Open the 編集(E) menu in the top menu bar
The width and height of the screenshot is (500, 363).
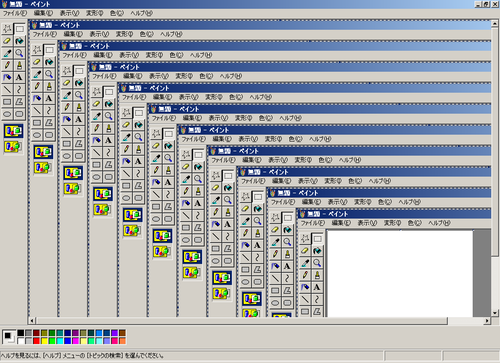tap(43, 13)
